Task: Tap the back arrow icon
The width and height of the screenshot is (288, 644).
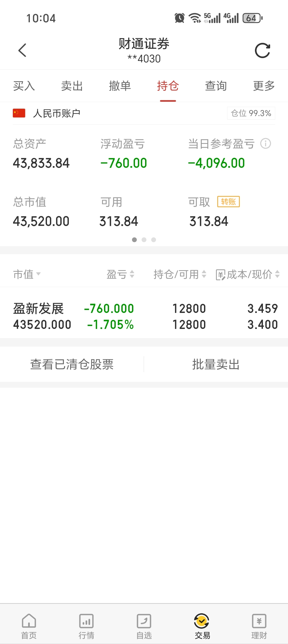Action: pyautogui.click(x=22, y=50)
